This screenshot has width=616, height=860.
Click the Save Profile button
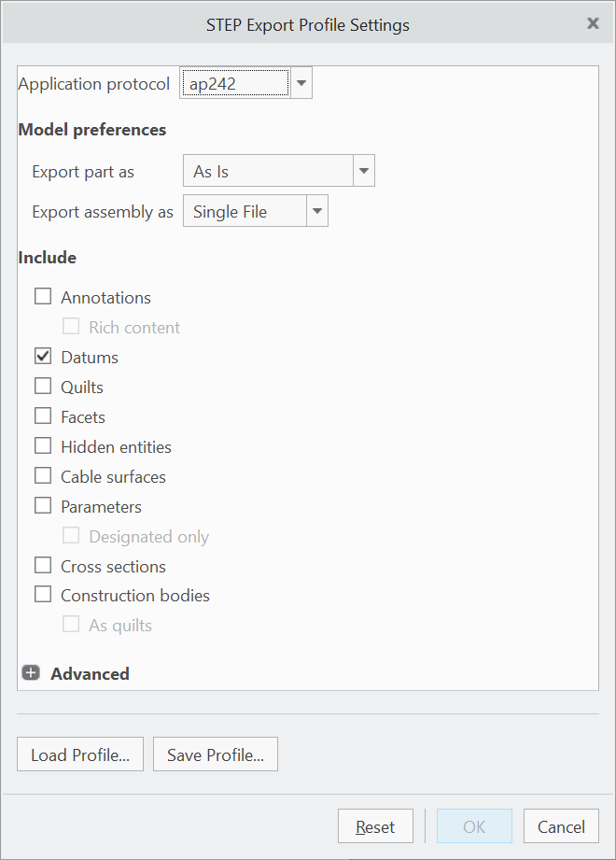216,754
